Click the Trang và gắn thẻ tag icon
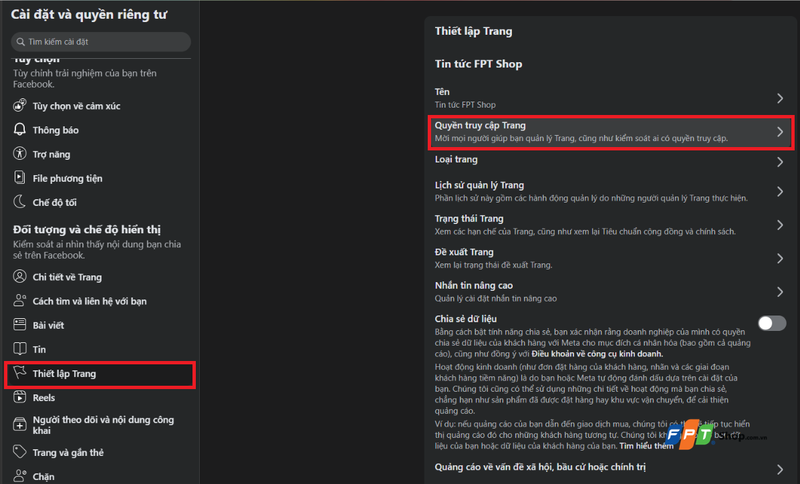The width and height of the screenshot is (800, 484). [19, 452]
